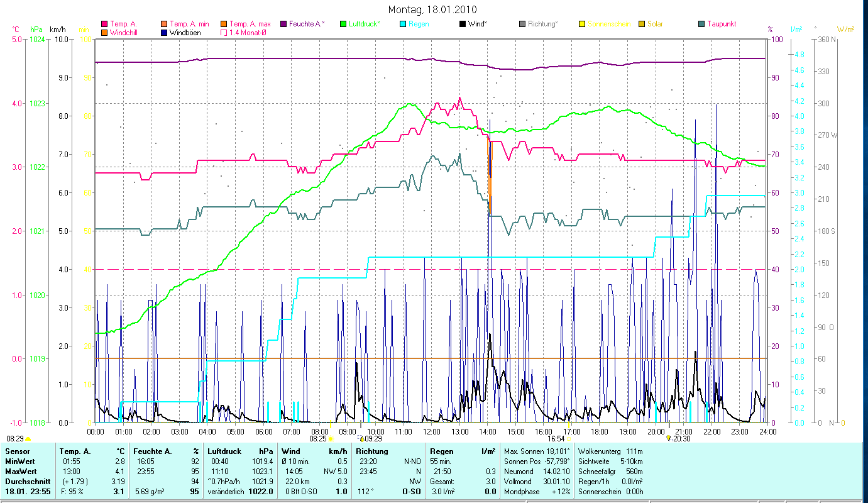The height and width of the screenshot is (503, 868).
Task: Click the sun icon beside 08:29
Action: [x=28, y=439]
